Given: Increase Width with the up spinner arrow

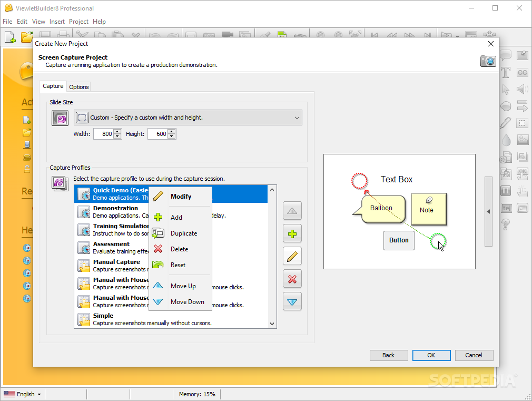Looking at the screenshot, I should pos(117,131).
